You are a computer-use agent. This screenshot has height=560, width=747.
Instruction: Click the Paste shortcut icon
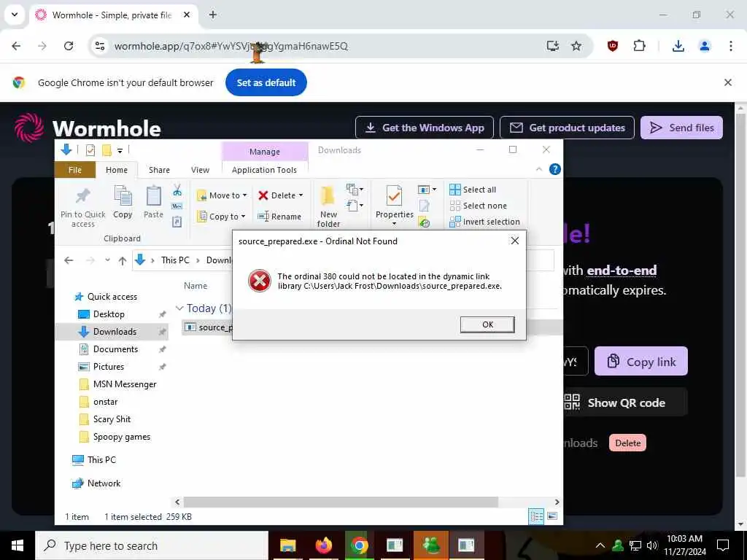[x=177, y=222]
